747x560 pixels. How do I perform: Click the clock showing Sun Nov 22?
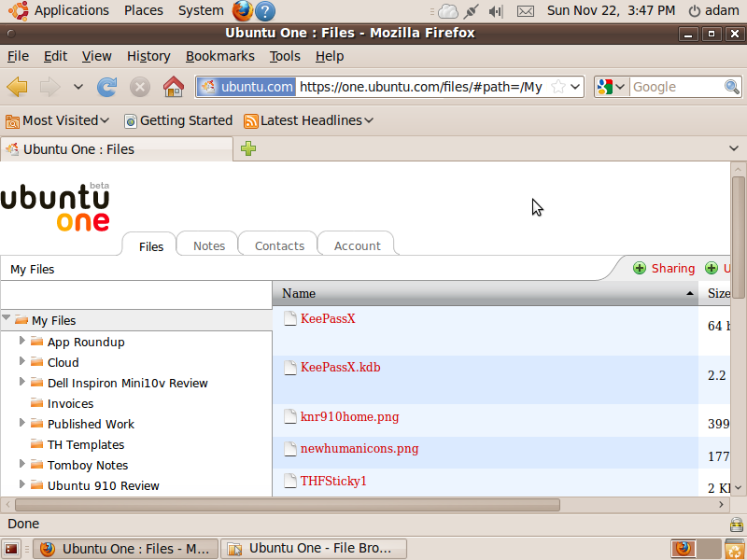tap(611, 10)
